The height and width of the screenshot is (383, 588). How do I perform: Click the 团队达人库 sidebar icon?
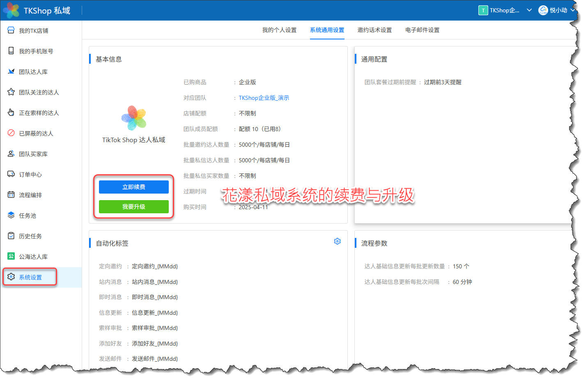(11, 72)
